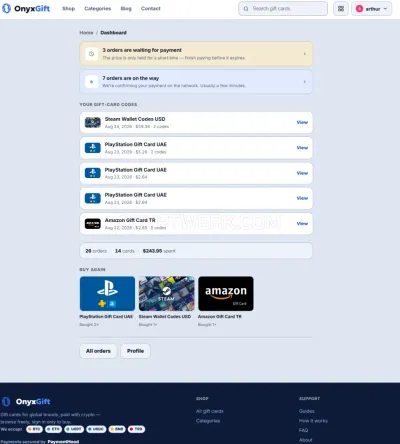Screen dimensions: 400x444
Task: Open the Categories menu item
Action: (x=98, y=9)
